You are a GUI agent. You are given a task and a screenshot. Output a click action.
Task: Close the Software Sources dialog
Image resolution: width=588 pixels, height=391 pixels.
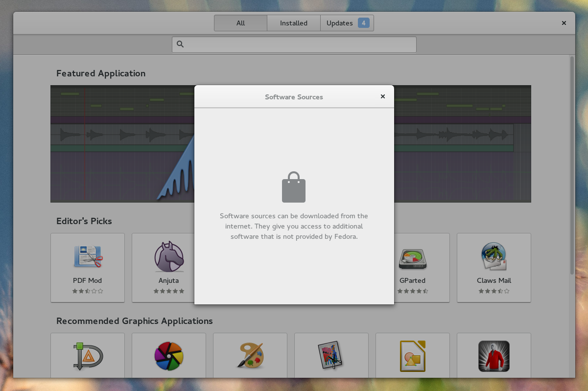(x=383, y=96)
